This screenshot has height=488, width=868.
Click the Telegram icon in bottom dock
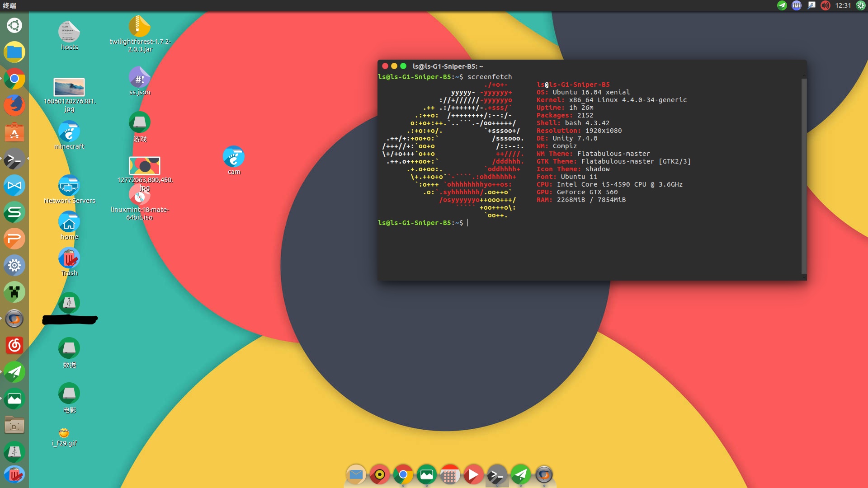pos(520,474)
